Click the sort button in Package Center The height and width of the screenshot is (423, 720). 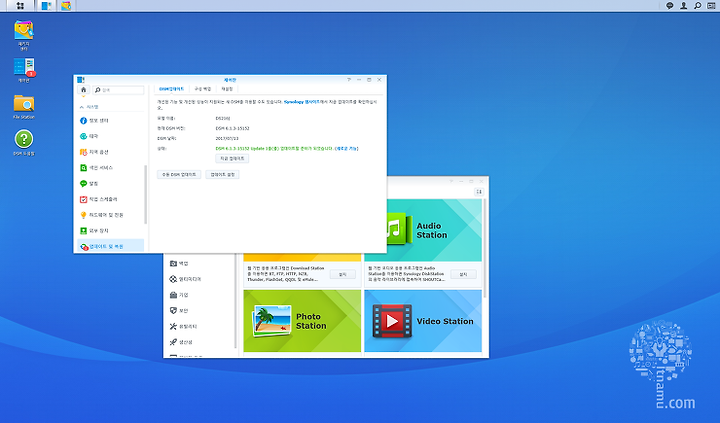(x=479, y=192)
